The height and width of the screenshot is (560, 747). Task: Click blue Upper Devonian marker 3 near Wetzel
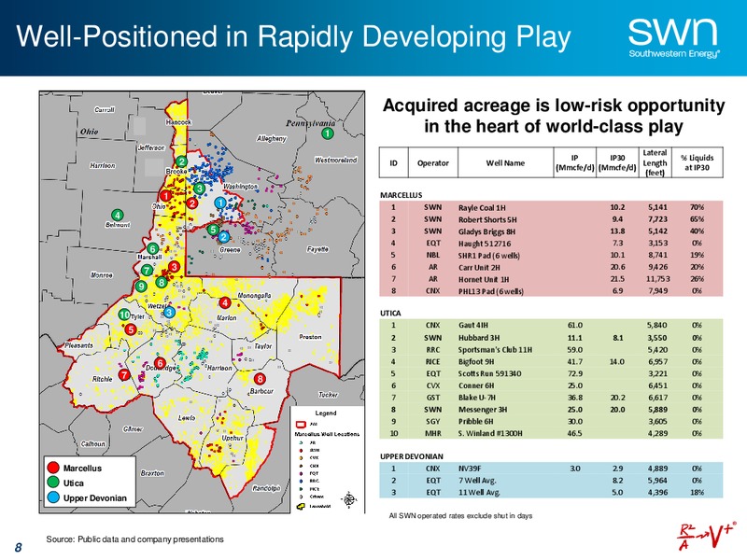169,313
